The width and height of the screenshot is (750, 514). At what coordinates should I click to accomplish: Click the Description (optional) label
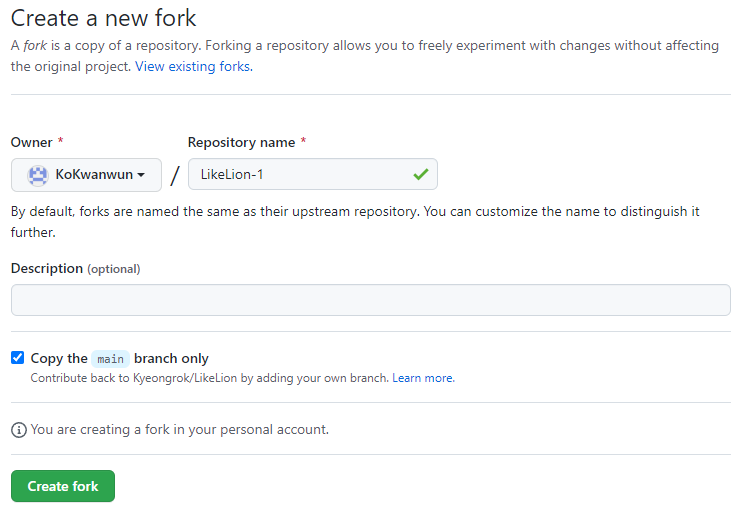[x=75, y=268]
